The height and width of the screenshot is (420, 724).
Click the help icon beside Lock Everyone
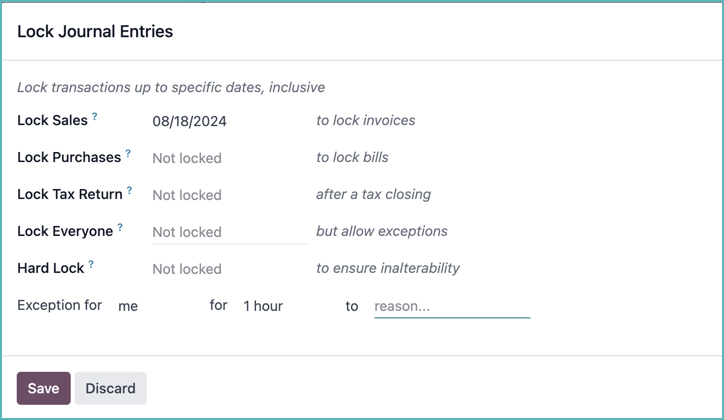pos(120,228)
